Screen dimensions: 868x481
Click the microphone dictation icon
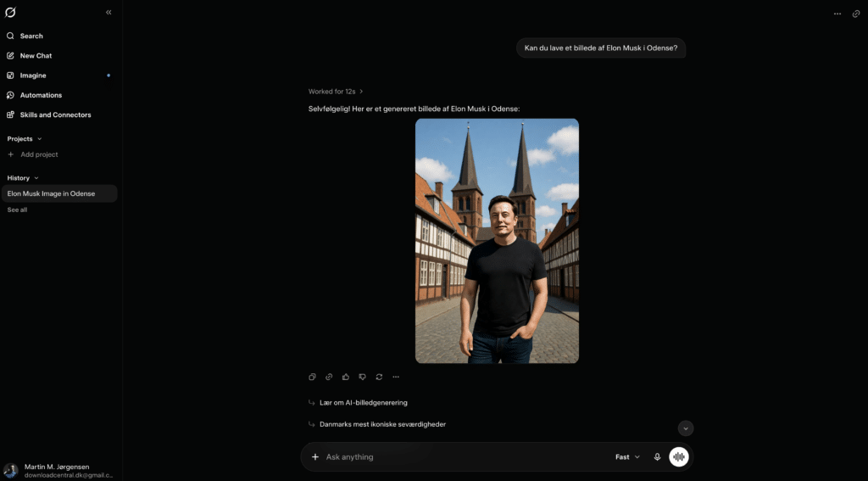click(657, 457)
